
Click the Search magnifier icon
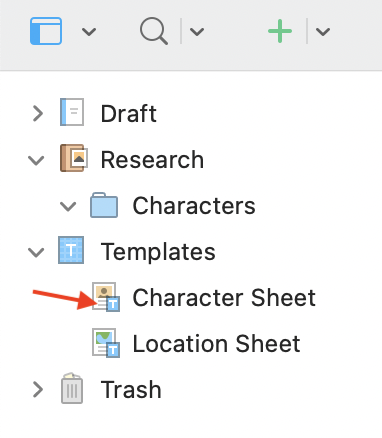[x=153, y=31]
